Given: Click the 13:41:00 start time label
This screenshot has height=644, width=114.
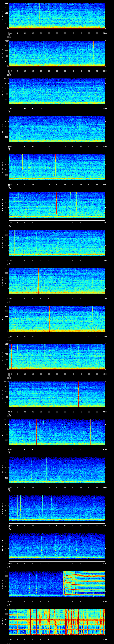Looking at the screenshot, I should [9, 450].
